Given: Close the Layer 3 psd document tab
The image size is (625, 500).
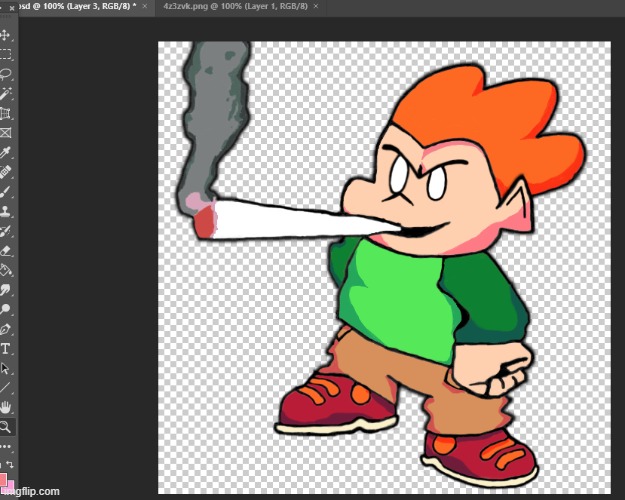Looking at the screenshot, I should tap(145, 6).
